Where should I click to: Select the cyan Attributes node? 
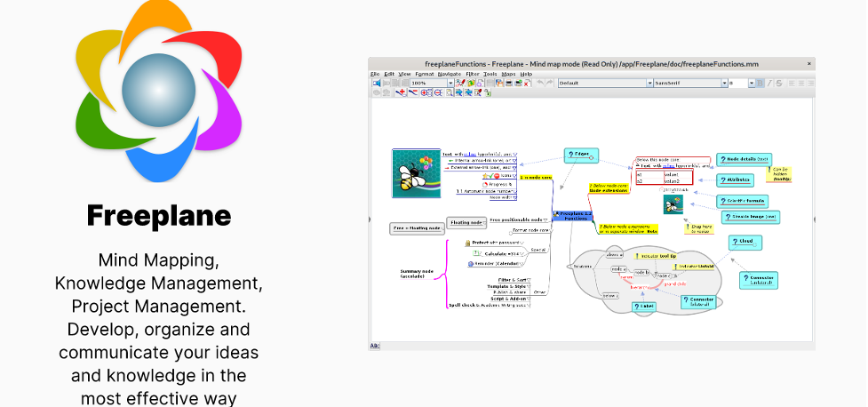(735, 180)
